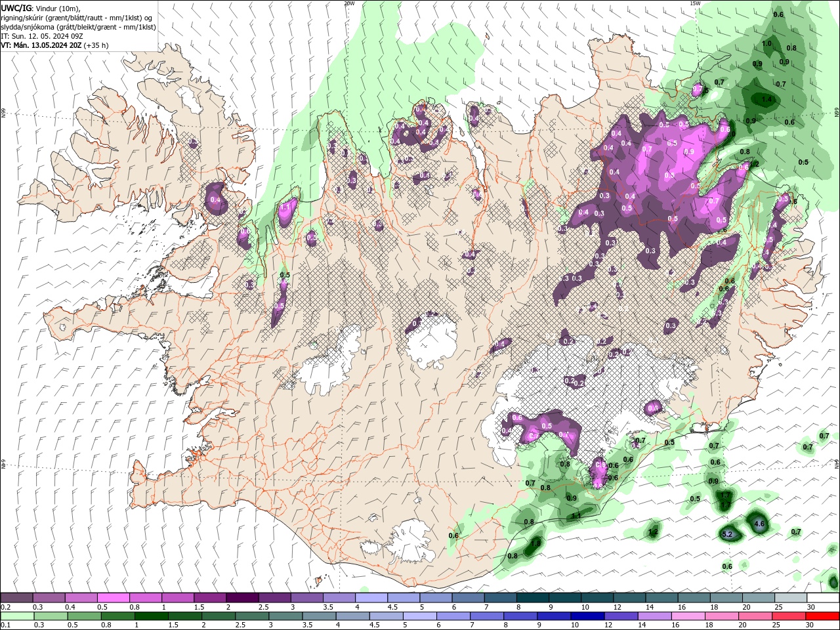This screenshot has width=840, height=630.
Task: Click the '1.0' rain value near the top right
Action: coord(766,43)
